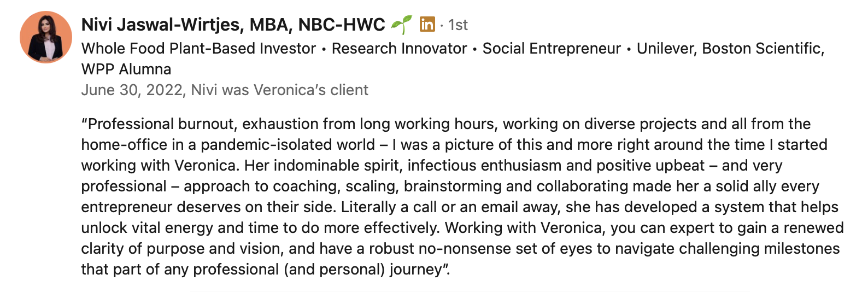Click the 1st degree connection label
The width and height of the screenshot is (868, 292).
458,25
